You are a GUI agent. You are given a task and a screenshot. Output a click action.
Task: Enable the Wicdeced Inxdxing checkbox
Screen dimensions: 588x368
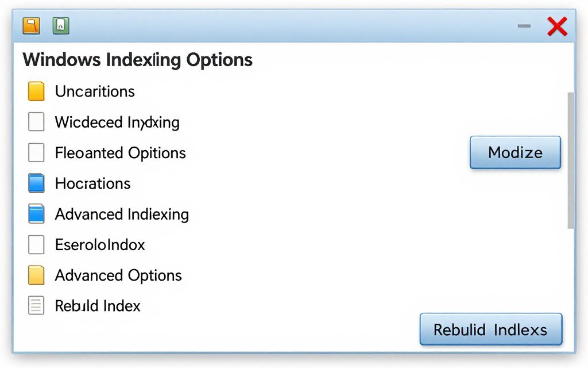(36, 121)
